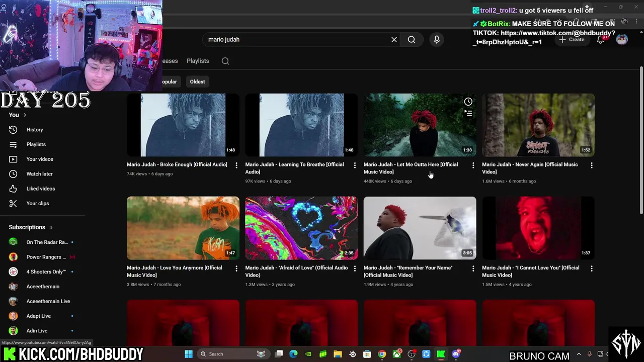Viewport: 644px width, 362px height.
Task: Open Discord from the taskbar
Action: pyautogui.click(x=456, y=354)
